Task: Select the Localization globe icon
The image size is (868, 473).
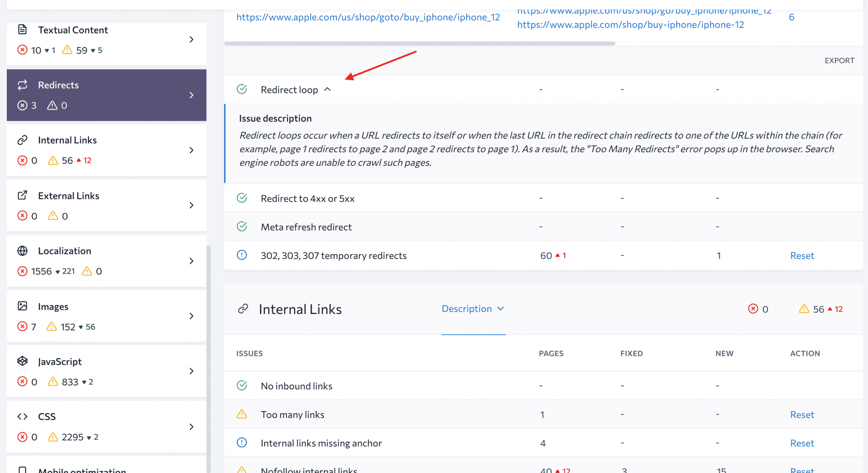Action: pos(22,251)
